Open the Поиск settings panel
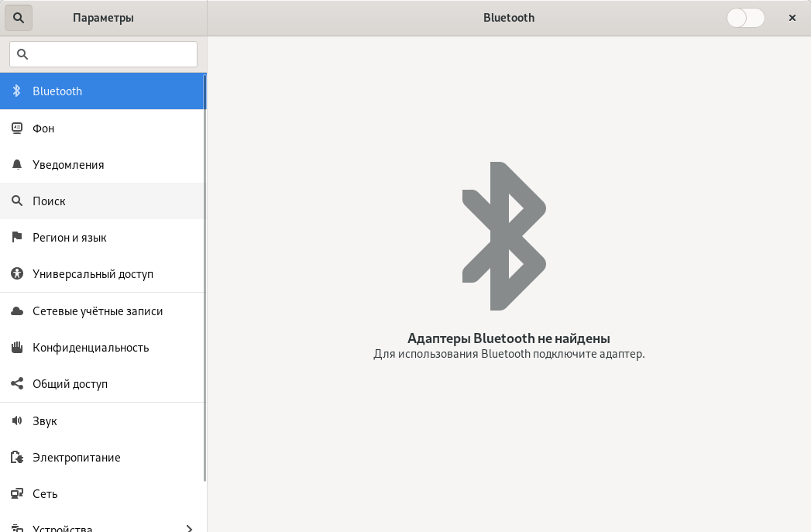The image size is (811, 532). (x=49, y=201)
